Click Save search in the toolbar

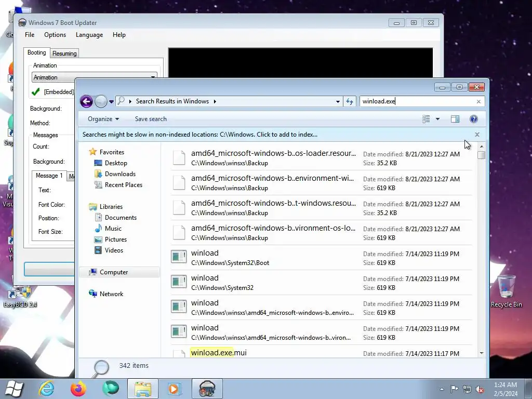click(151, 119)
